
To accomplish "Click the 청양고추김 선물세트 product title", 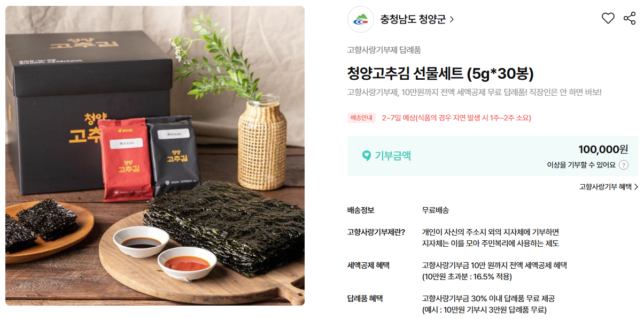I will 440,73.
